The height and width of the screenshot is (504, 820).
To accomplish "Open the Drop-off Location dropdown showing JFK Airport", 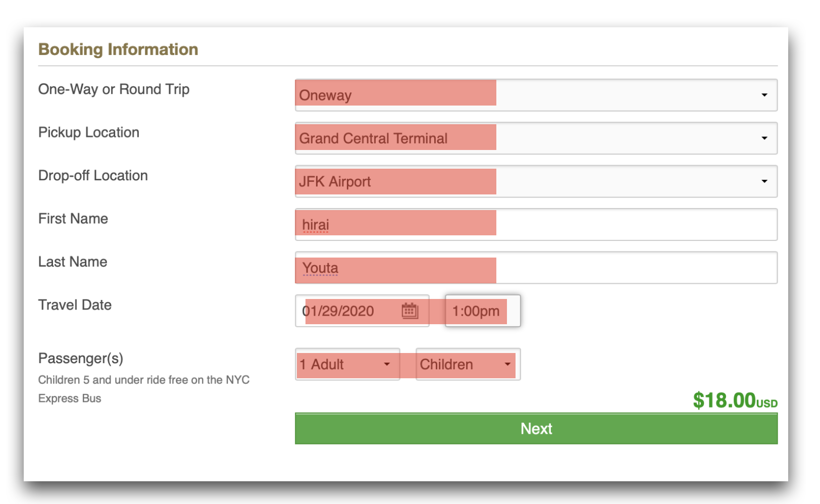I will pyautogui.click(x=536, y=181).
